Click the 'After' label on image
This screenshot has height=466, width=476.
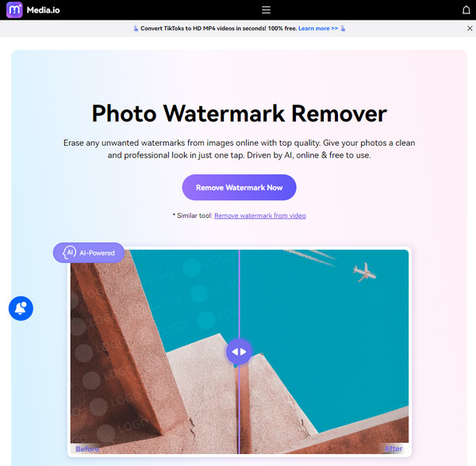[x=393, y=449]
